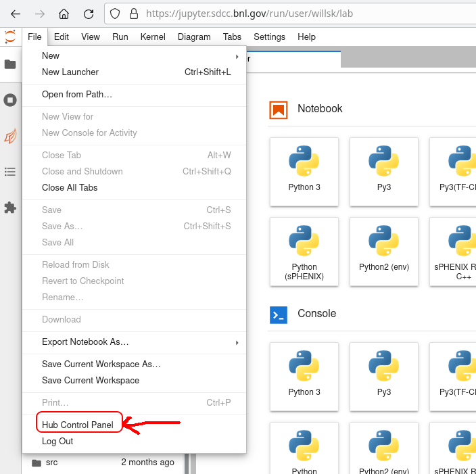Expand the New submenu
Image resolution: width=476 pixels, height=474 pixels.
134,56
